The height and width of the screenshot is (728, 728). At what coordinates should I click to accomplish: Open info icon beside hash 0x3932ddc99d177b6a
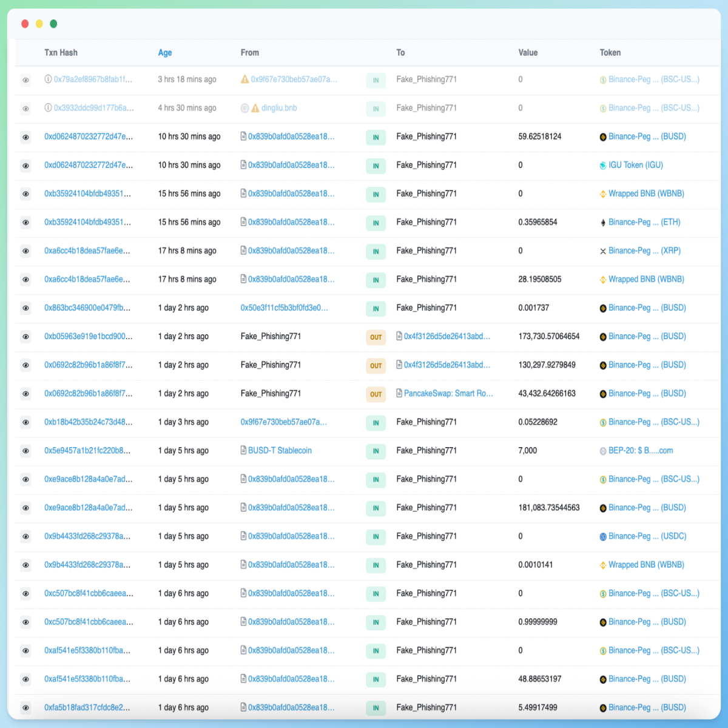(x=48, y=107)
